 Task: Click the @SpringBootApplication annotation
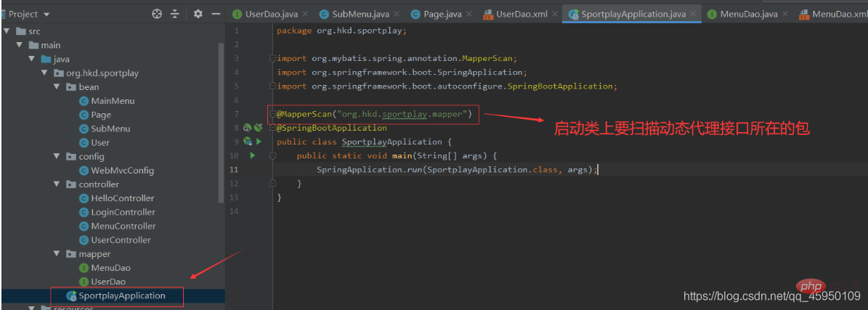coord(332,128)
